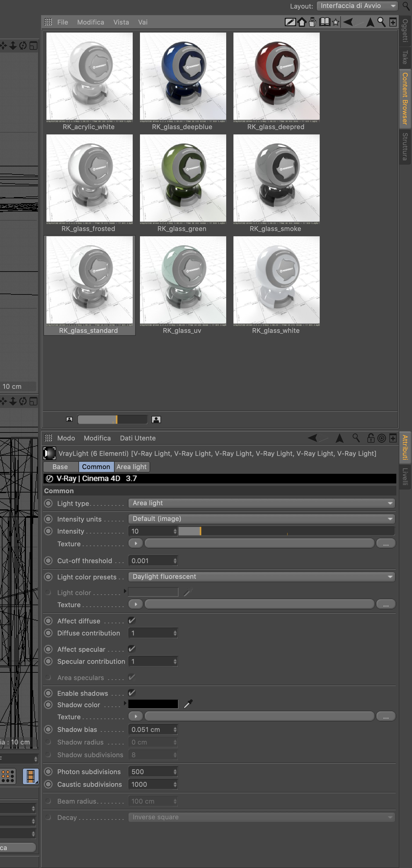
Task: Open the Oggetti side tab
Action: pyautogui.click(x=405, y=31)
